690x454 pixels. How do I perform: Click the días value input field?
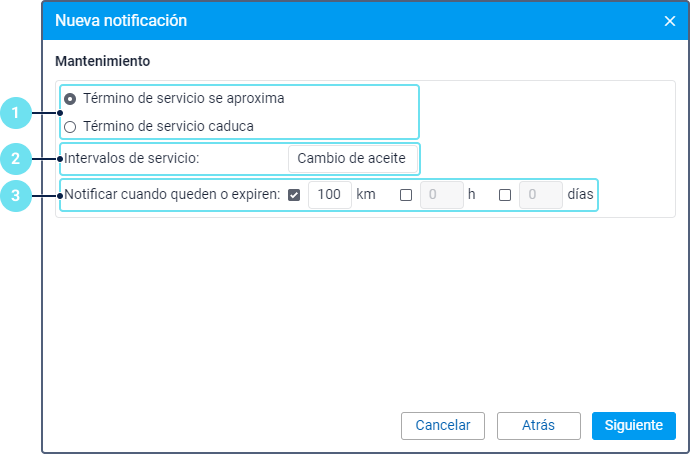(540, 195)
